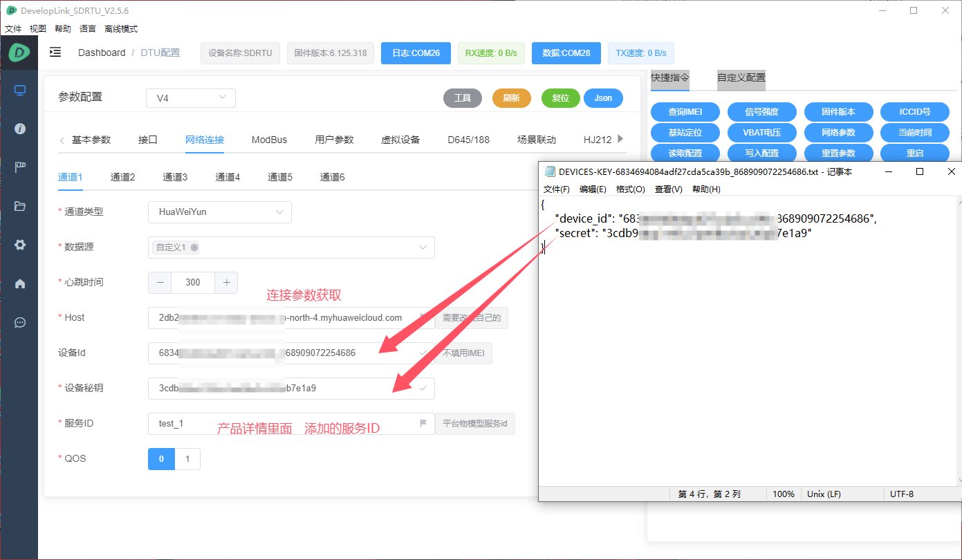Click the Dashboard breadcrumb link
The height and width of the screenshot is (560, 962).
coord(102,53)
